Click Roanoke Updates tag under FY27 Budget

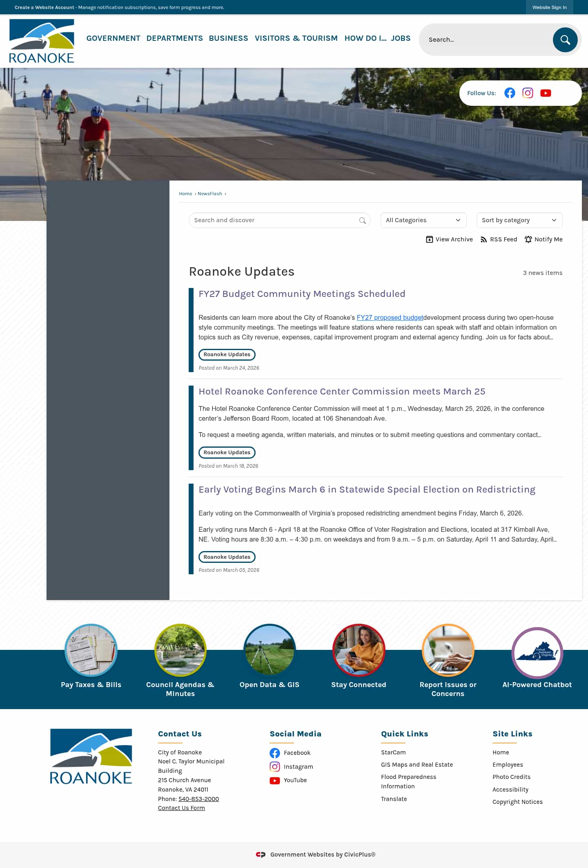pyautogui.click(x=227, y=355)
